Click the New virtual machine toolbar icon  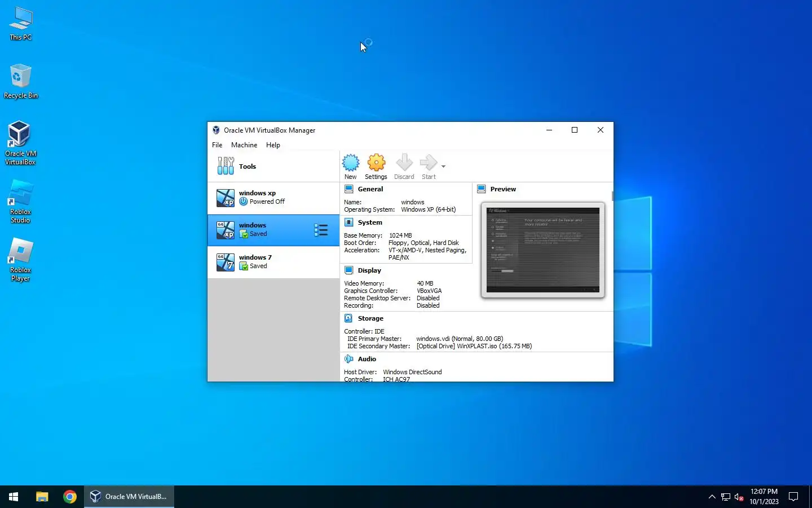(x=351, y=167)
